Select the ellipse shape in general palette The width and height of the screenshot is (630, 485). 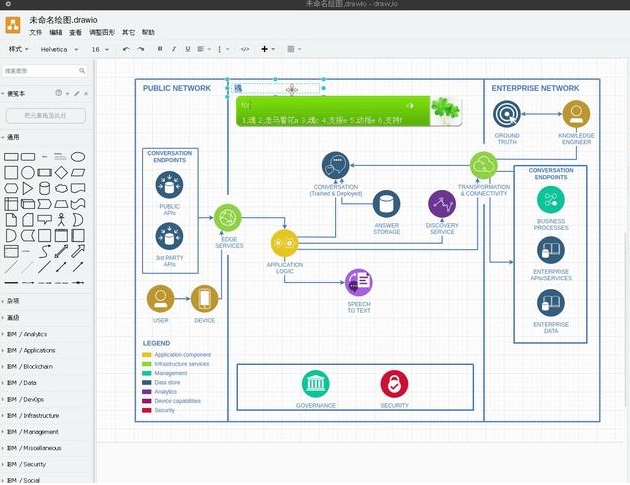(x=78, y=157)
